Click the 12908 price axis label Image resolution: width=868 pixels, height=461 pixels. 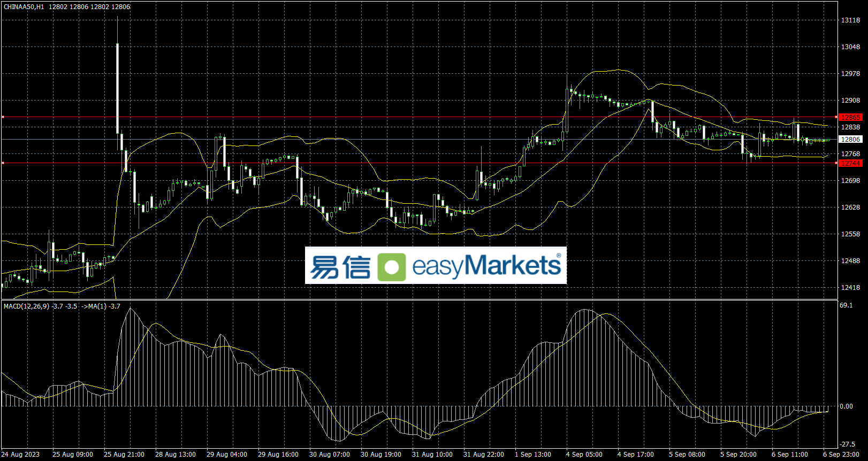(x=850, y=101)
